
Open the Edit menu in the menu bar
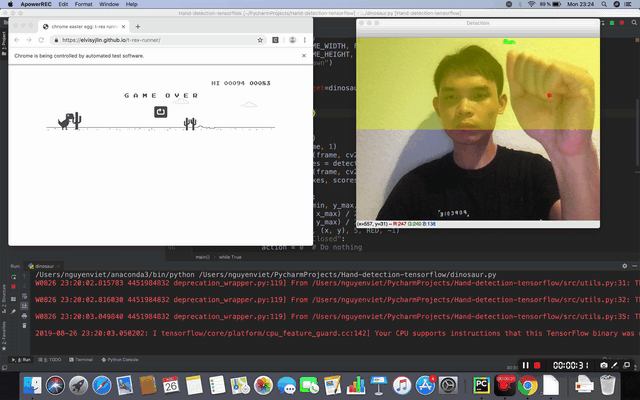[63, 4]
